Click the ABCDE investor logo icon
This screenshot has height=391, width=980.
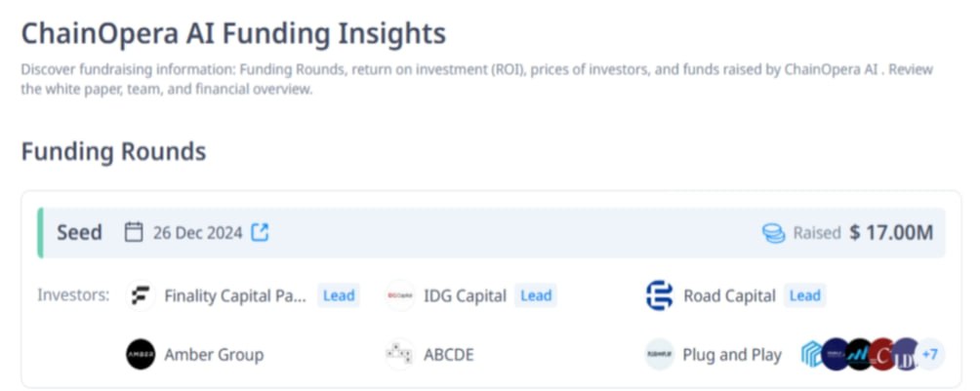click(x=400, y=355)
